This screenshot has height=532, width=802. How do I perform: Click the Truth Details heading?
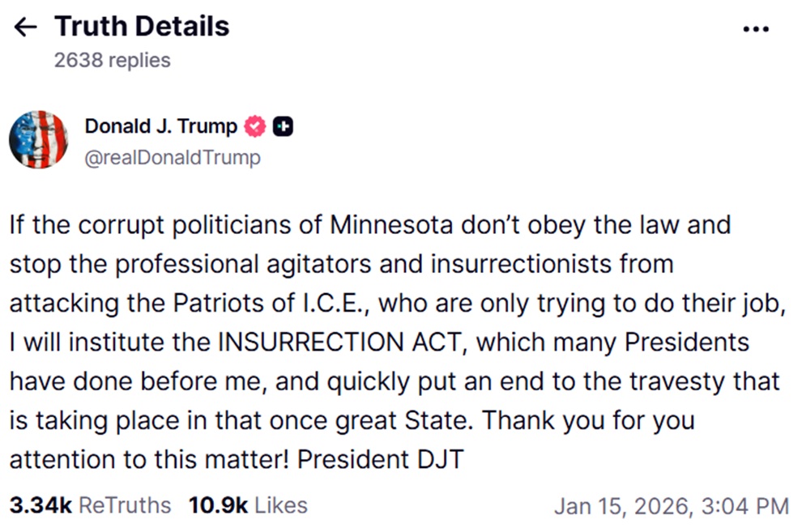(x=142, y=27)
